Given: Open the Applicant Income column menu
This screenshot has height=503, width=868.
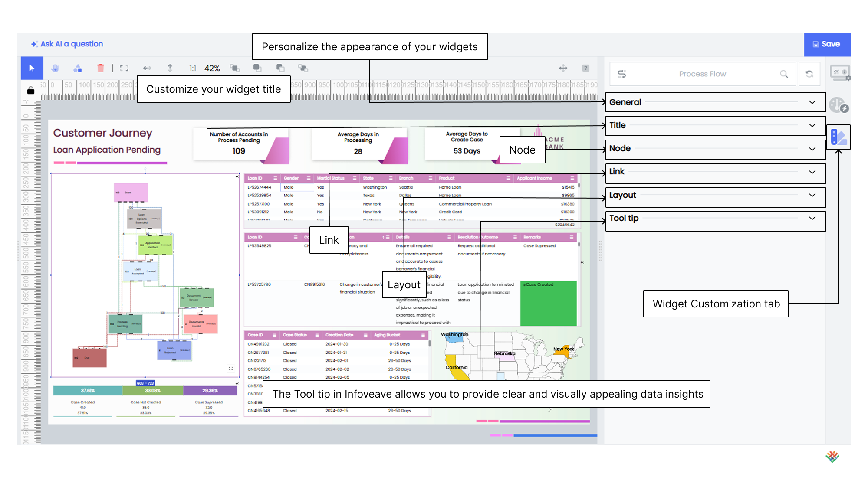Looking at the screenshot, I should [572, 178].
